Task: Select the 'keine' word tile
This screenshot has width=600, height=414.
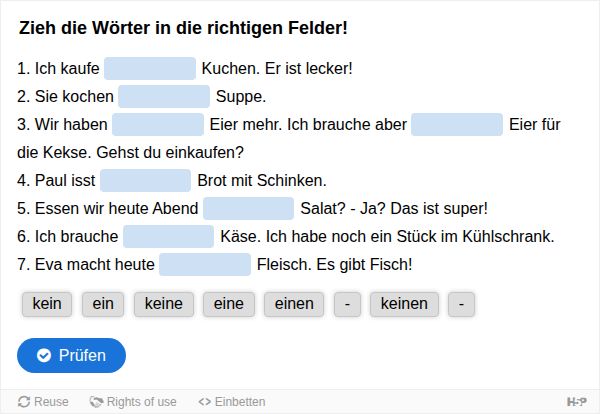Action: (x=164, y=304)
